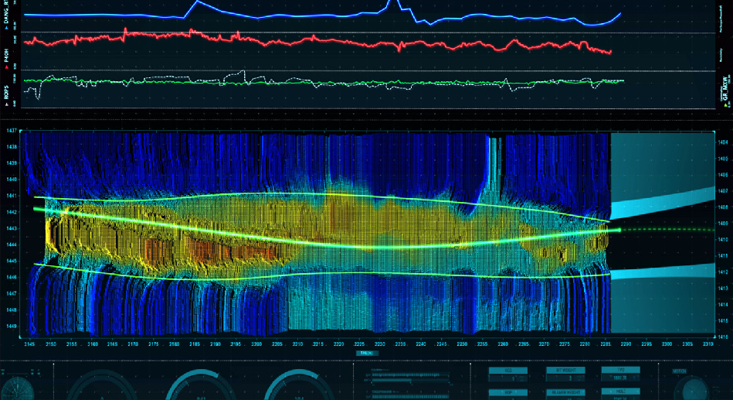Select the ROP5 track label
733x400 pixels.
(7, 93)
